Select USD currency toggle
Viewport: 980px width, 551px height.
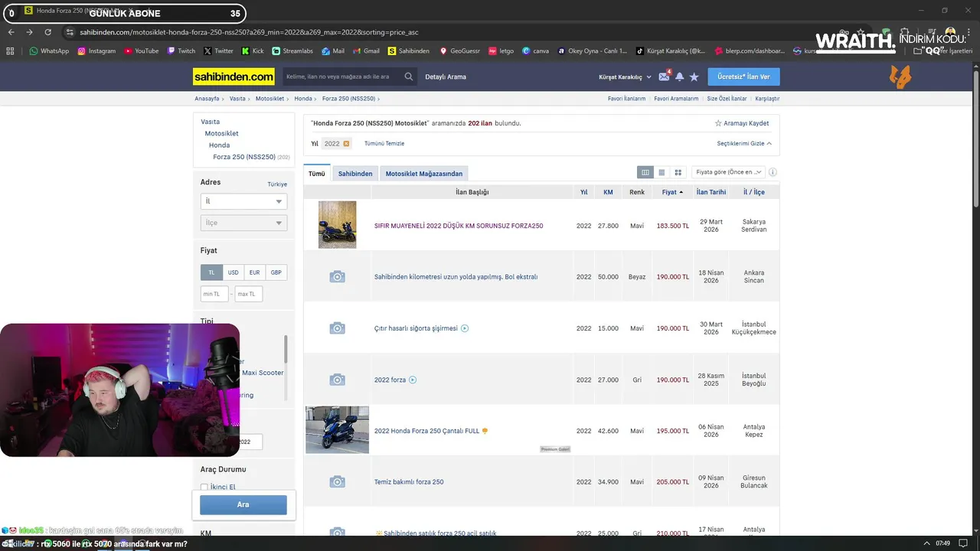tap(233, 272)
